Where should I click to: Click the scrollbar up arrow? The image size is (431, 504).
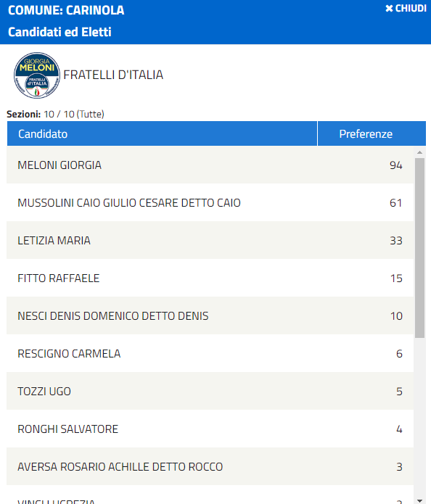[419, 152]
